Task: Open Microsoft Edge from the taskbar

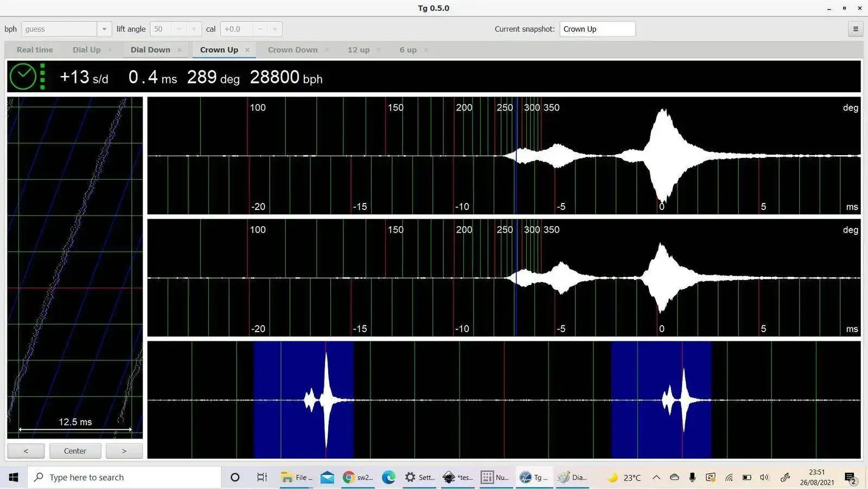Action: point(388,477)
